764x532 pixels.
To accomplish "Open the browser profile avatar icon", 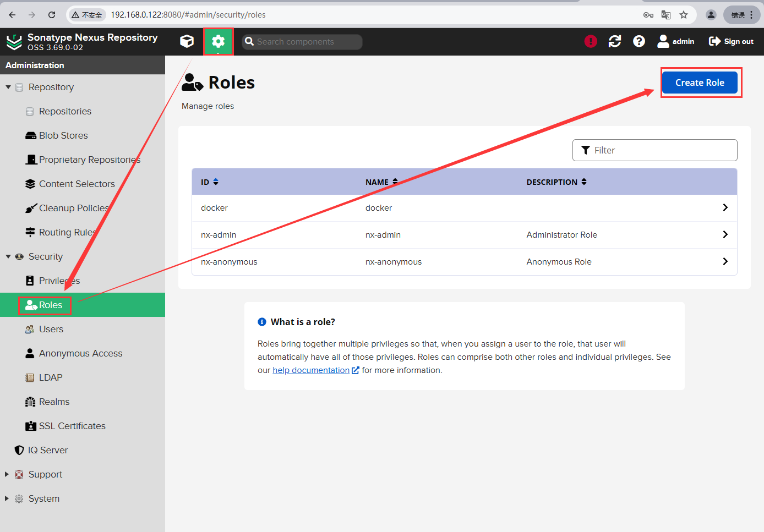I will (711, 15).
